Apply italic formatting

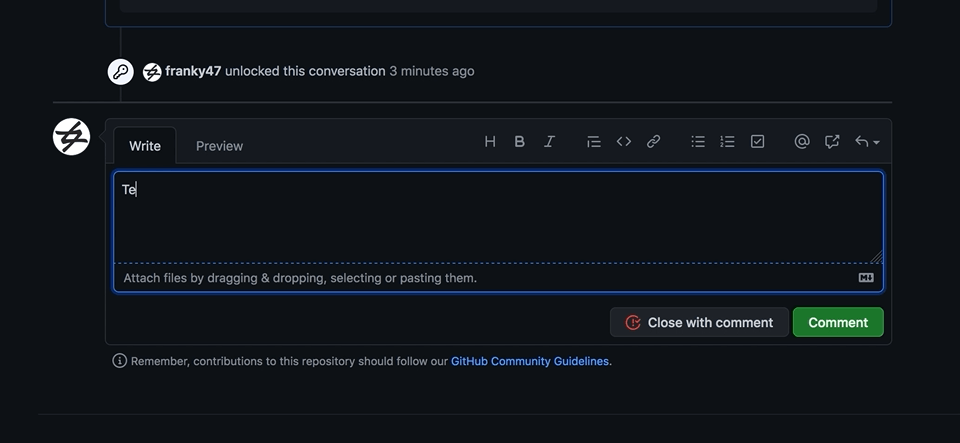click(x=549, y=142)
